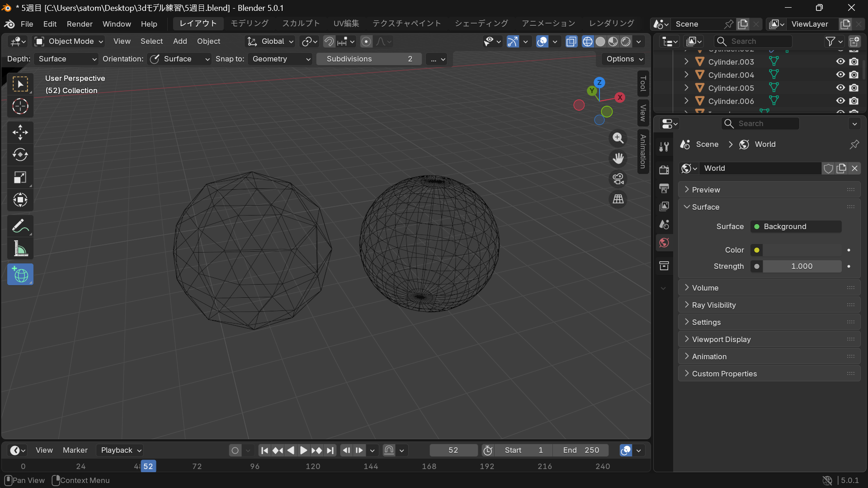This screenshot has height=488, width=868.
Task: Switch to perspective/orthographic grid icon
Action: coord(618,199)
